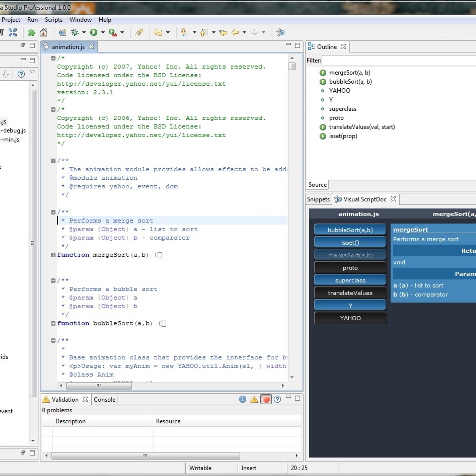Click the Outline Filter input field
Viewport: 476px width, 476px height.
[x=399, y=60]
